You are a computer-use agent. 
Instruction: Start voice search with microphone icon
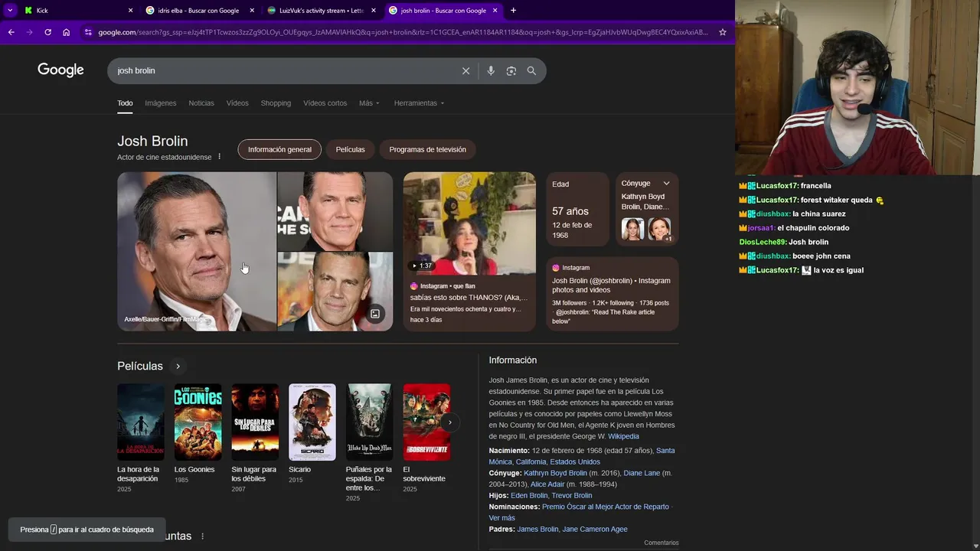(x=491, y=70)
